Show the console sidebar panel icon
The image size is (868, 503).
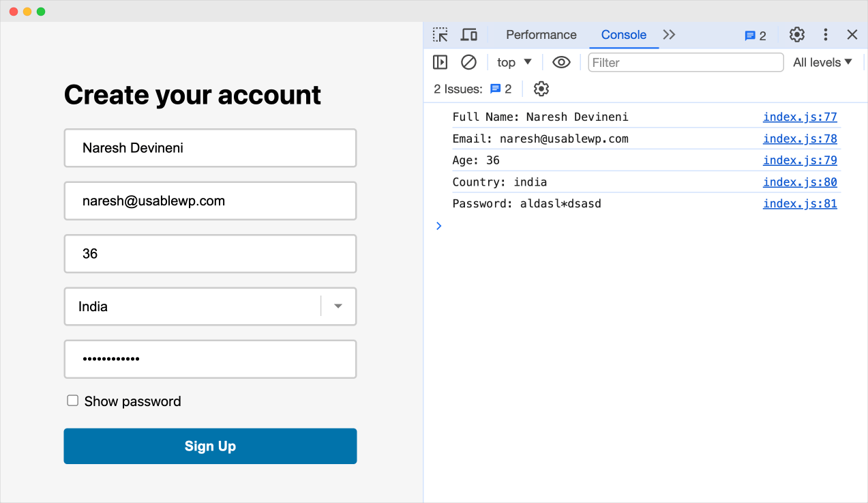click(440, 62)
